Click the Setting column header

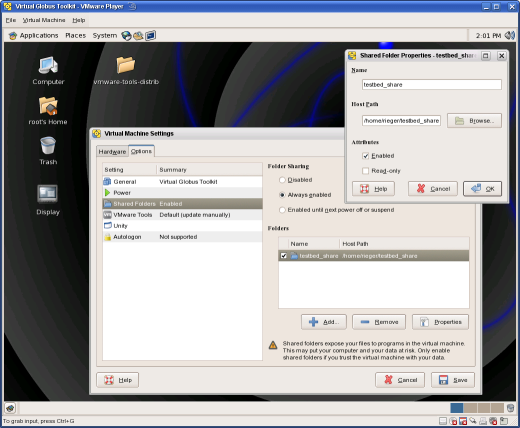pos(129,170)
